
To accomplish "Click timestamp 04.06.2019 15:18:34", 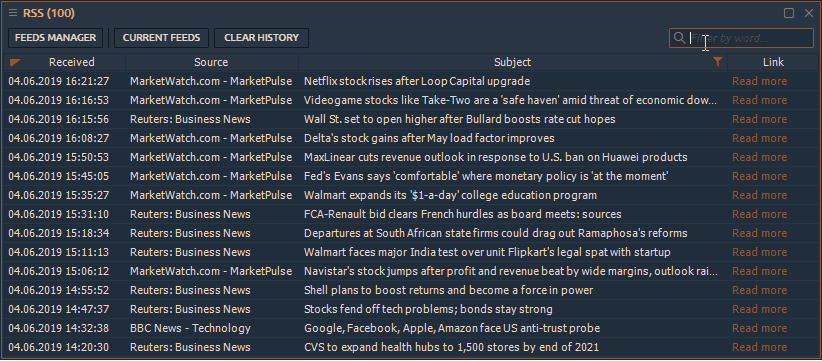I will point(59,233).
